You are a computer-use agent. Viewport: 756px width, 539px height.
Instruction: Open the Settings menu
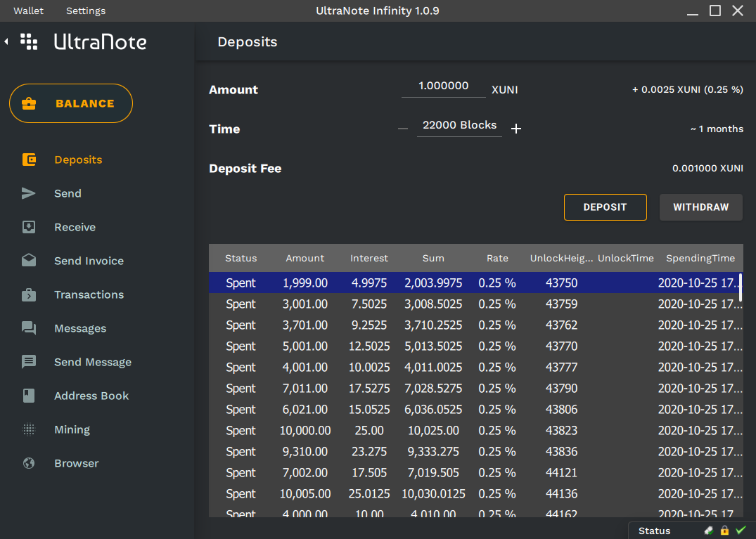(86, 11)
